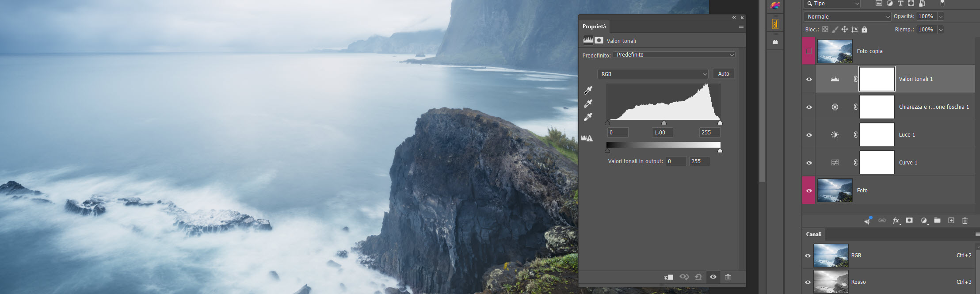The height and width of the screenshot is (294, 980).
Task: Lock image pixels brush icon
Action: point(835,30)
